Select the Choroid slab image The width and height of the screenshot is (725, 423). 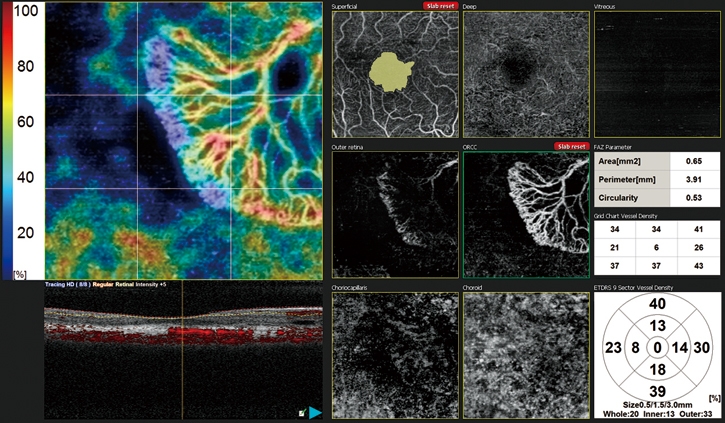523,357
